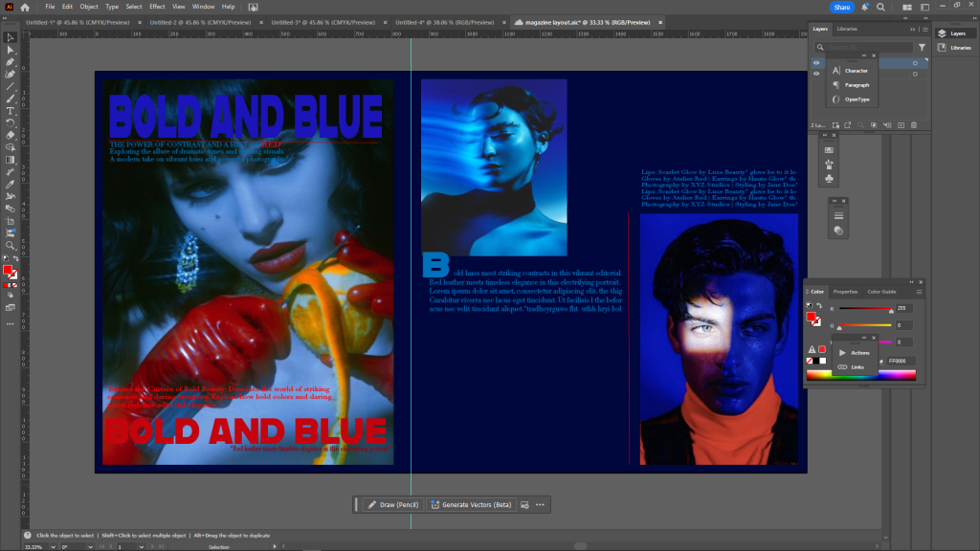Hide the top layer using its eye icon
This screenshot has width=980, height=551.
point(816,63)
